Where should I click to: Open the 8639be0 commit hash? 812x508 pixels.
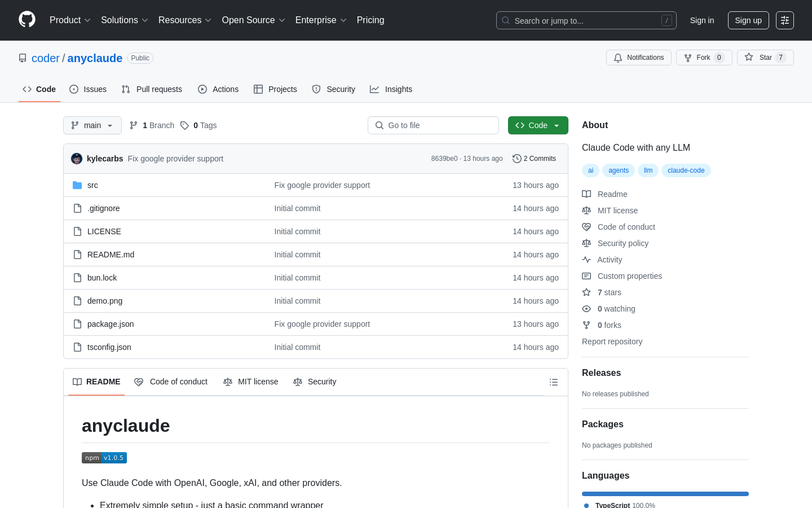point(444,159)
